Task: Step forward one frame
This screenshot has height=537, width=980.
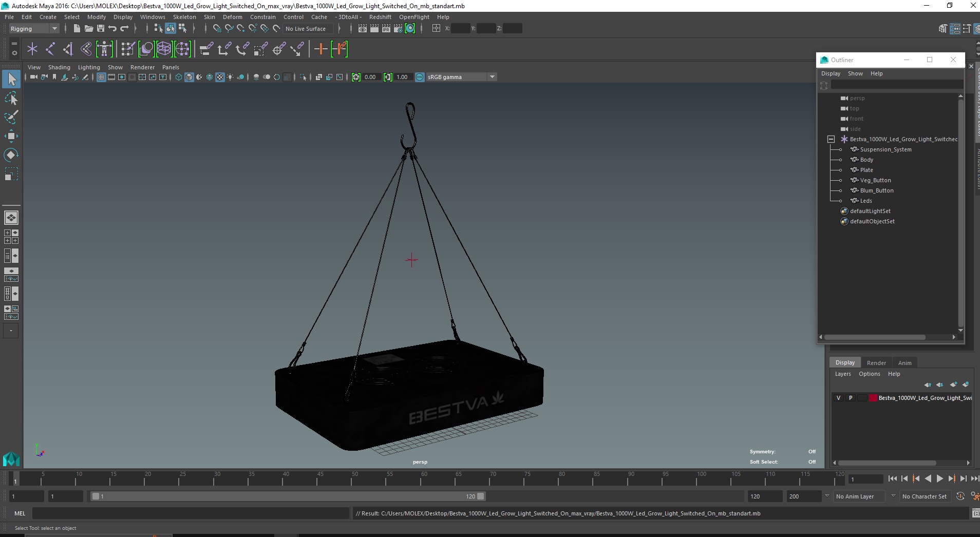Action: tap(964, 478)
